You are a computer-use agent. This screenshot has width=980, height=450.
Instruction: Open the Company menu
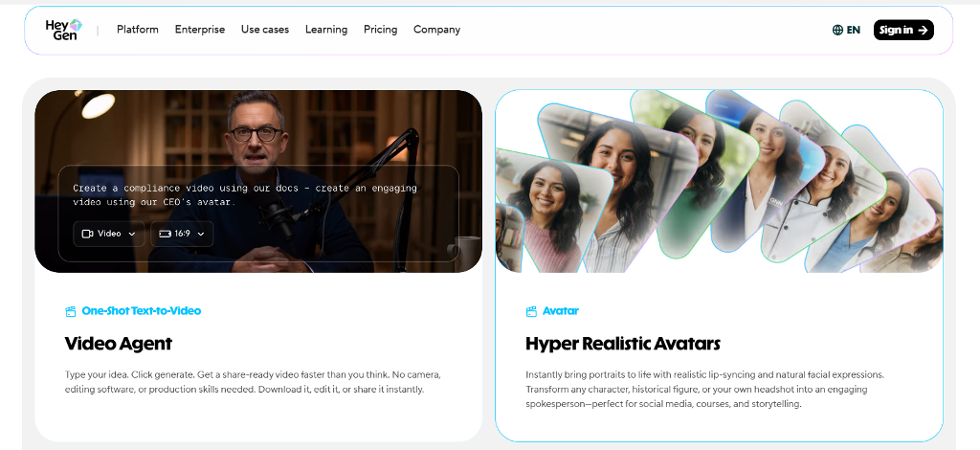pos(436,30)
